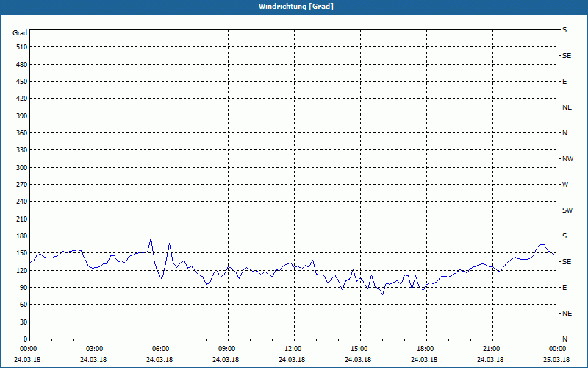
Task: Pick the 420 y-axis tick label
Action: (x=22, y=99)
